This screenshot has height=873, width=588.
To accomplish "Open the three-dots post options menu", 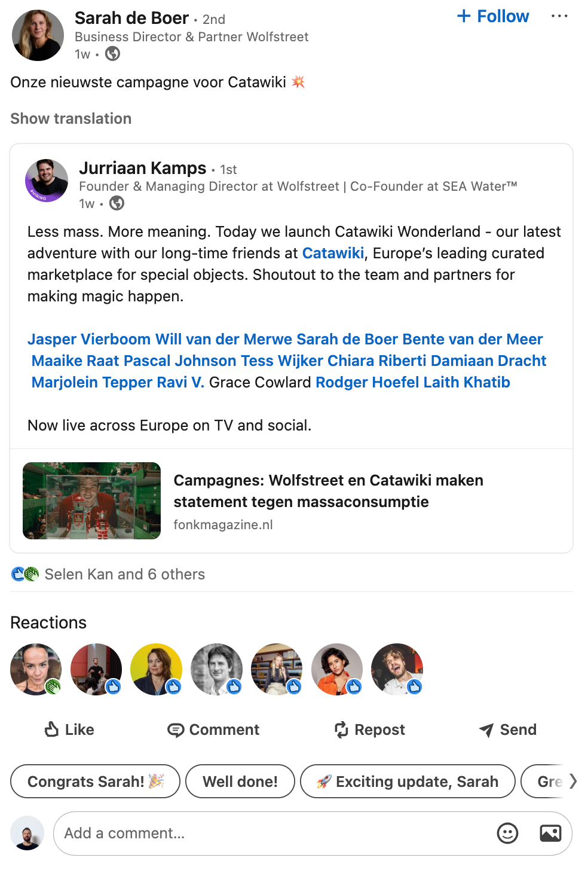I will tap(559, 16).
